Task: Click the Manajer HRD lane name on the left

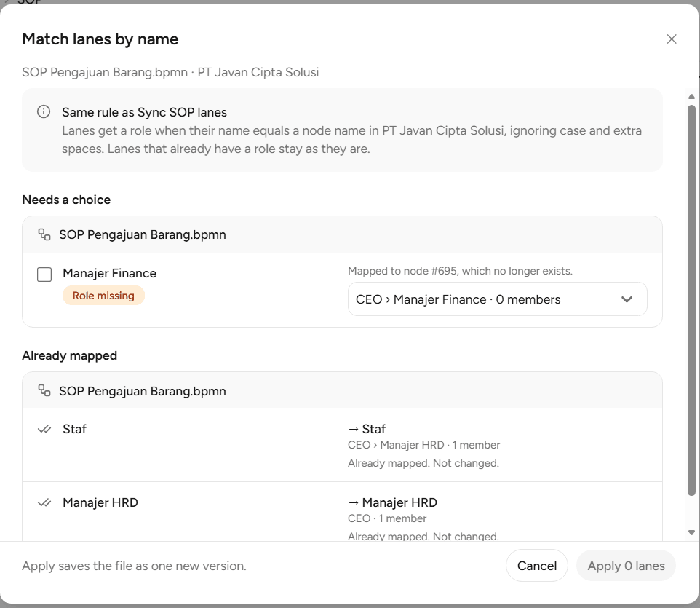Action: pyautogui.click(x=100, y=502)
